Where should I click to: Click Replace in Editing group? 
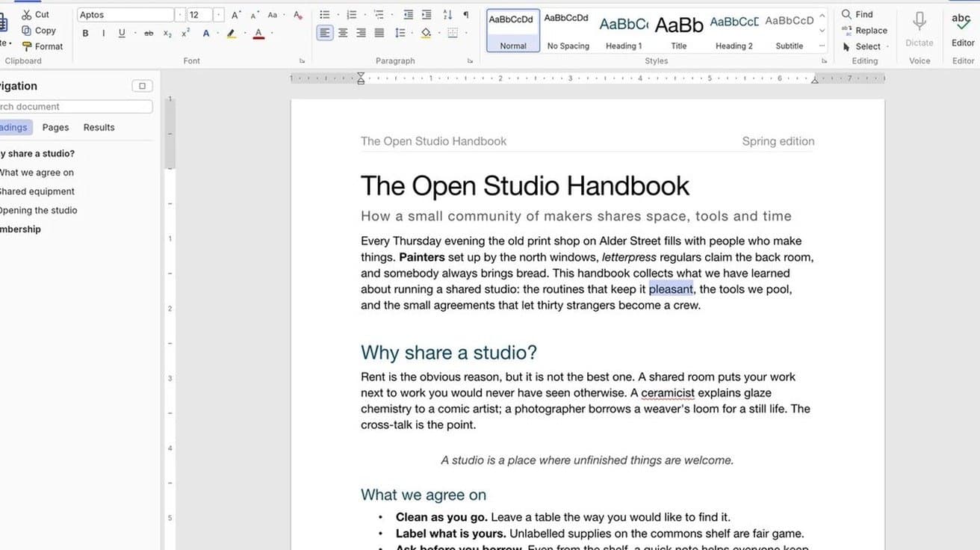click(864, 31)
